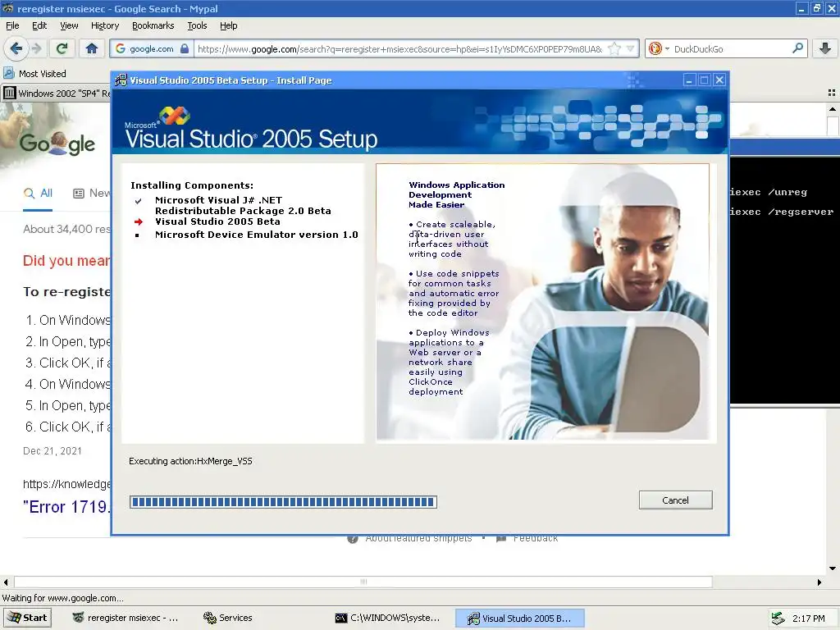Click the horizontal scrollbar left arrow
Viewport: 840px width, 630px height.
[x=6, y=582]
